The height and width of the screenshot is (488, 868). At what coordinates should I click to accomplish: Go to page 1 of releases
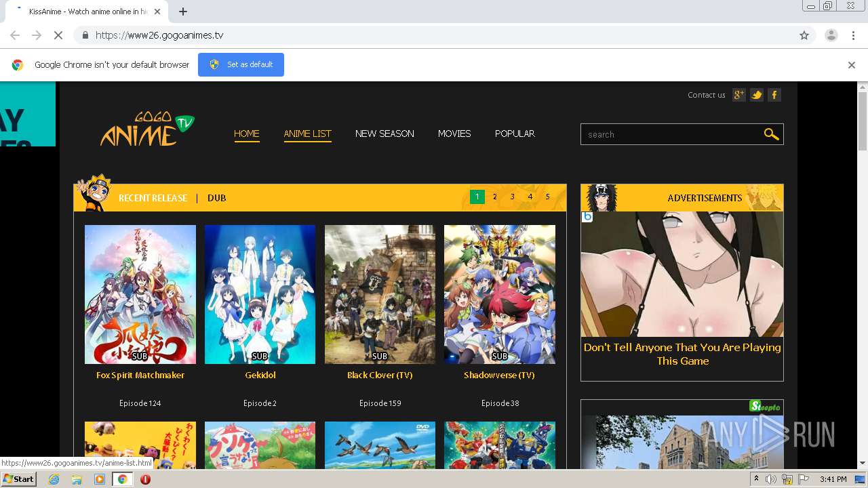(x=477, y=197)
